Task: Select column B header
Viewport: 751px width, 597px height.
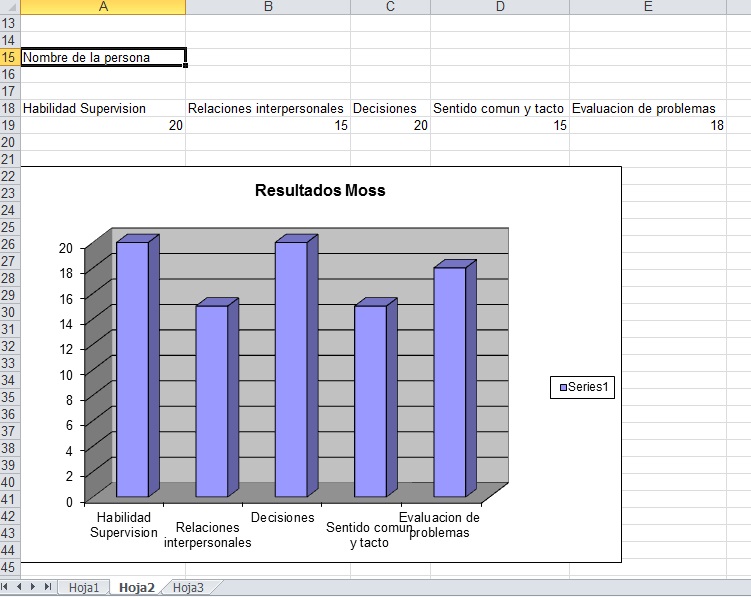Action: tap(268, 7)
